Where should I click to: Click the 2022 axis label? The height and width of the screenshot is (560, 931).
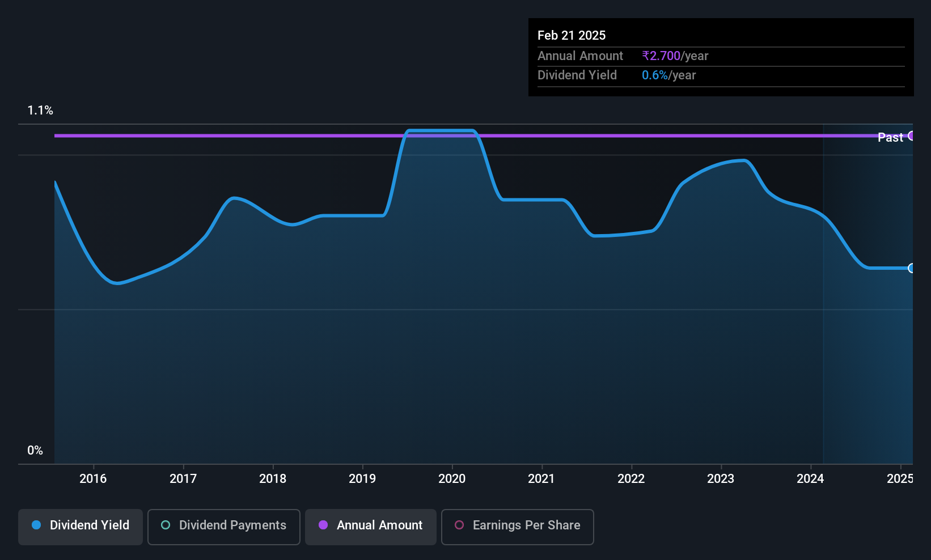631,478
